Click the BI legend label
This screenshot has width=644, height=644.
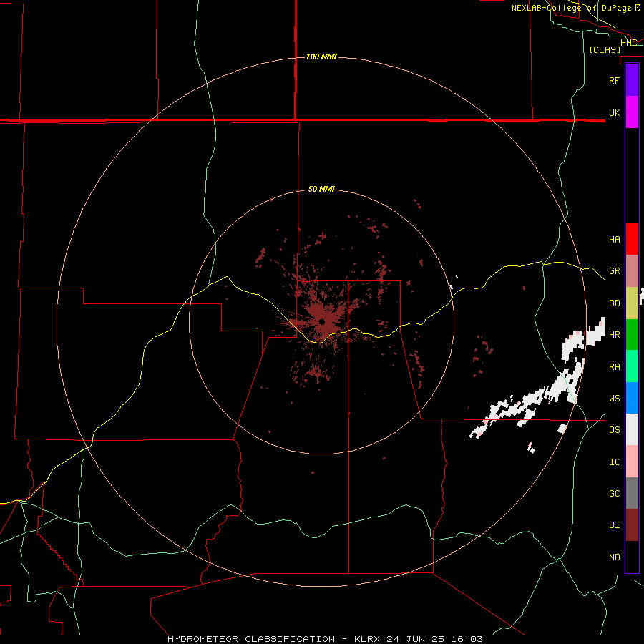point(614,525)
